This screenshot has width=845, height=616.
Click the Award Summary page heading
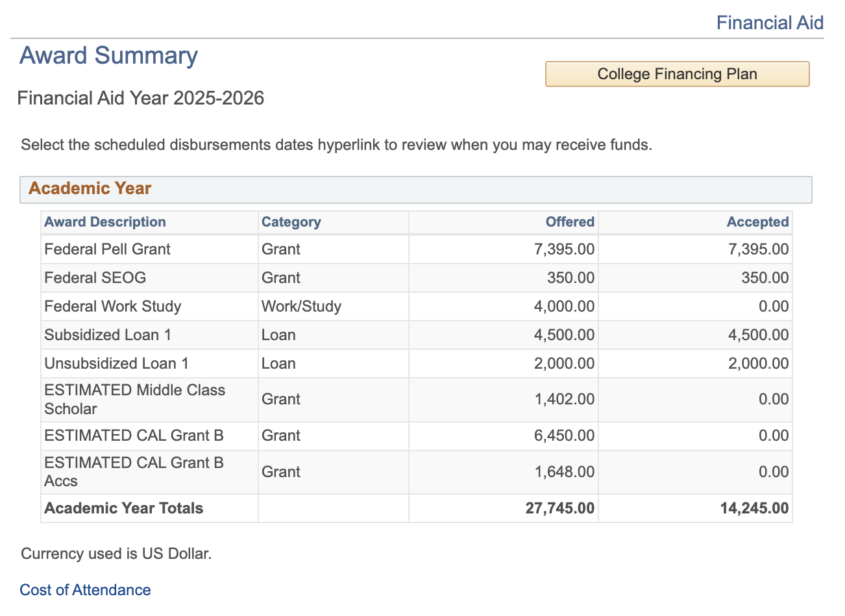tap(108, 56)
